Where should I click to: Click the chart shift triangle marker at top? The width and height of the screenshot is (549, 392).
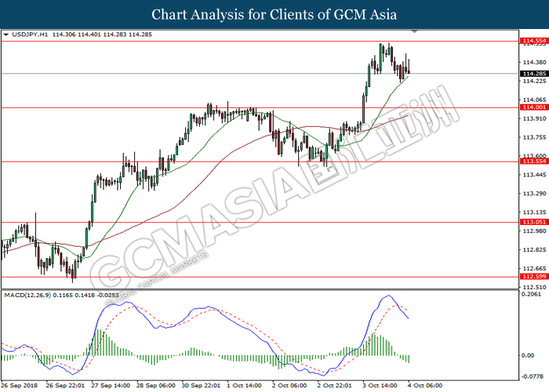(415, 32)
